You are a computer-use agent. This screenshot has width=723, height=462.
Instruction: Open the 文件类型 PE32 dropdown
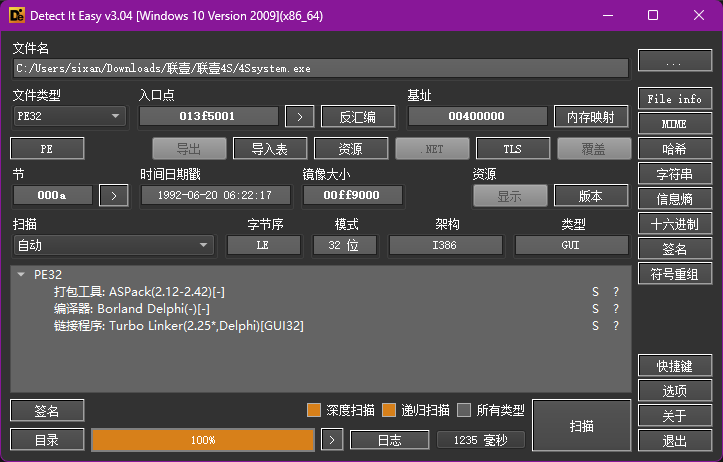[x=68, y=116]
